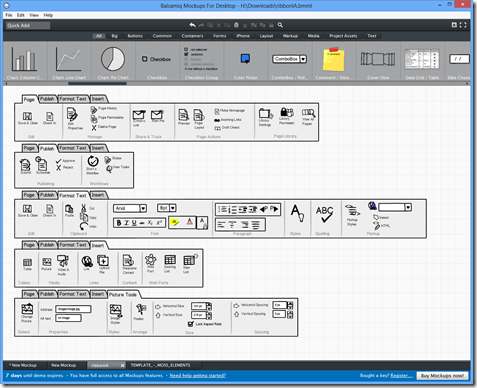The width and height of the screenshot is (477, 388).
Task: Open the View menu
Action: pos(34,15)
